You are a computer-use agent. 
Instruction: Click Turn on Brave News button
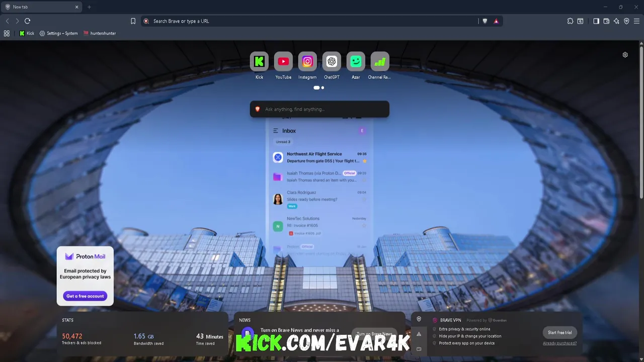(374, 334)
